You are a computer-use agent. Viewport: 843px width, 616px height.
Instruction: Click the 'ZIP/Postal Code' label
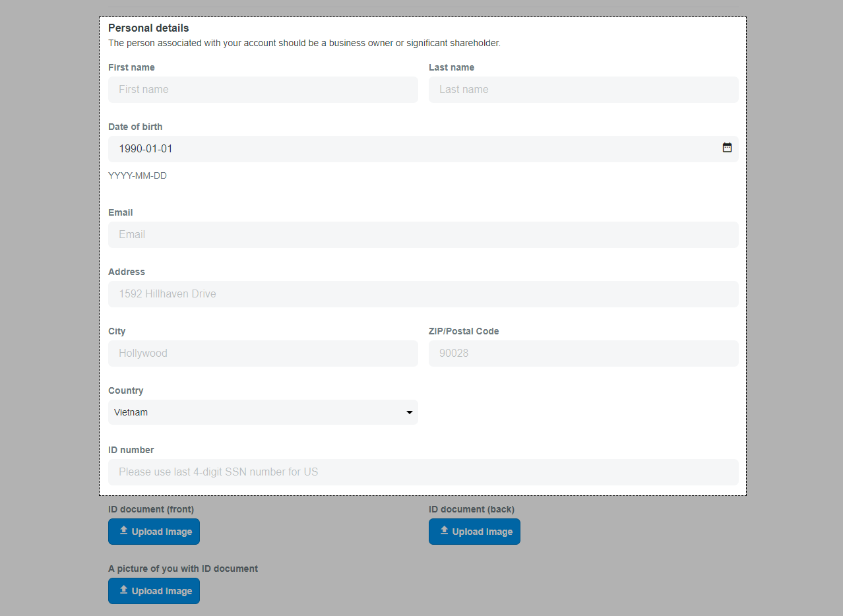click(464, 331)
